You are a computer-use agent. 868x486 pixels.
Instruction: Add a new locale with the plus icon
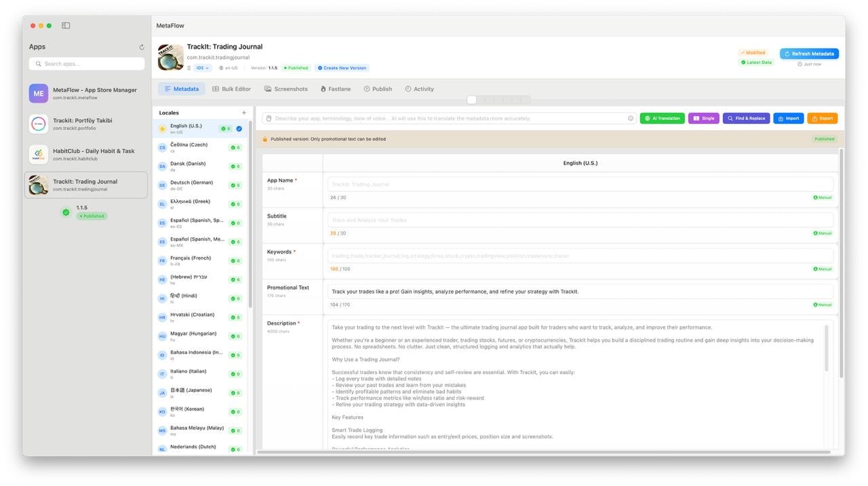tap(243, 112)
